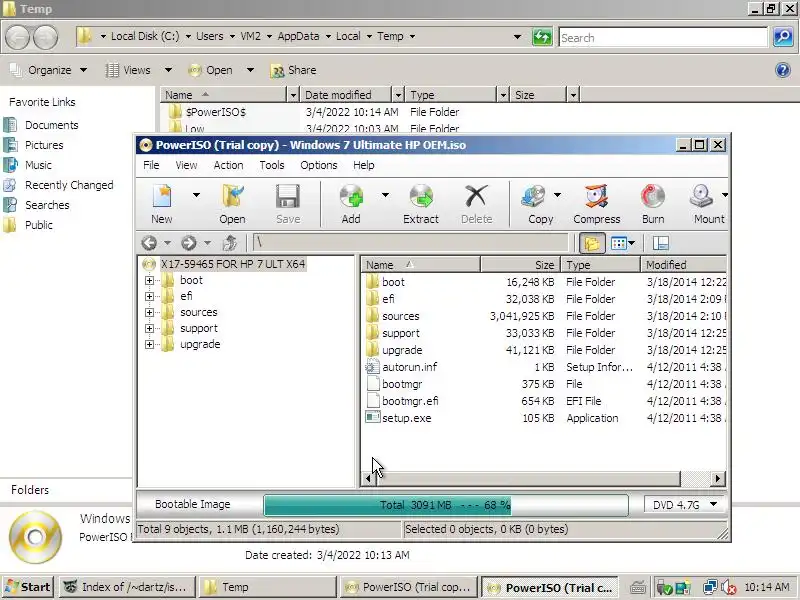800x600 pixels.
Task: Open the Options menu in PowerISO
Action: tap(318, 165)
